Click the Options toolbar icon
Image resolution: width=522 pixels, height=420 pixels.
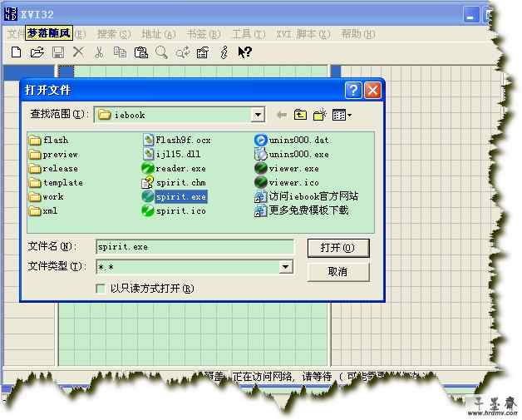point(203,52)
